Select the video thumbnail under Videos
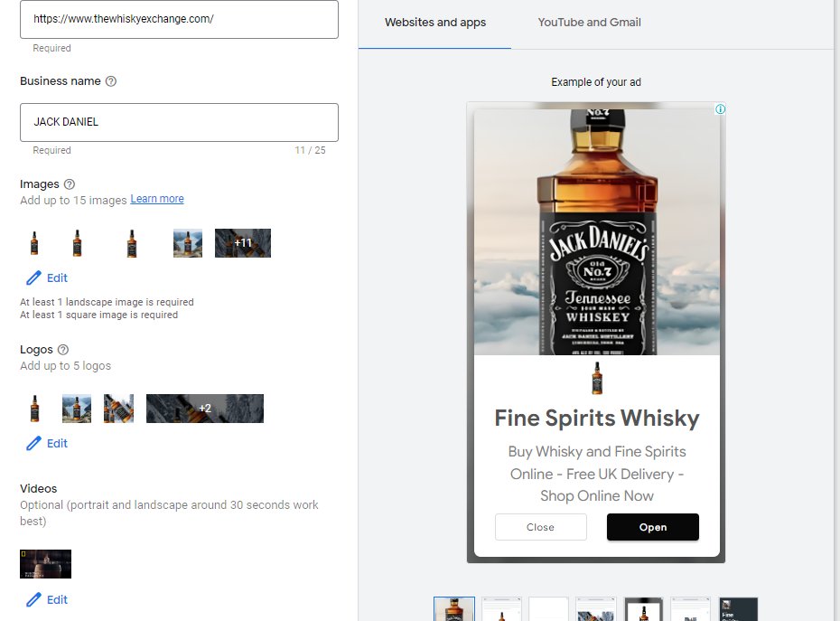Viewport: 840px width, 621px height. click(x=45, y=564)
